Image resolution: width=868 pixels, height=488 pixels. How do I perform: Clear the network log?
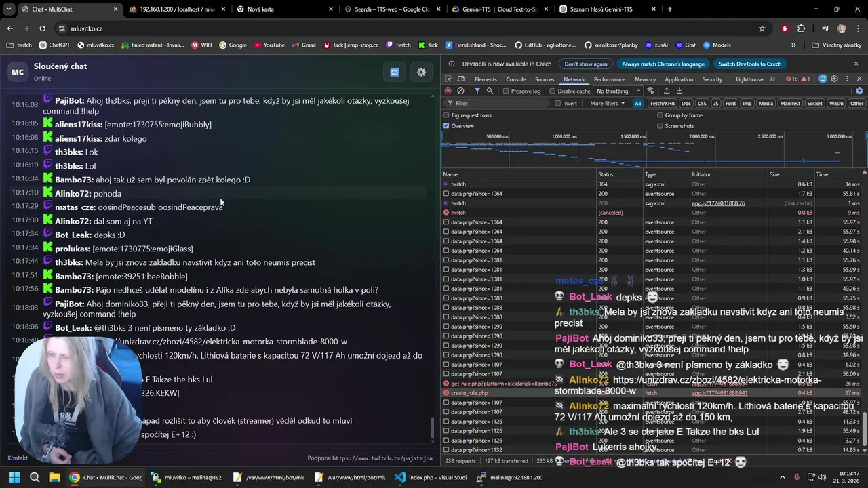(x=460, y=91)
